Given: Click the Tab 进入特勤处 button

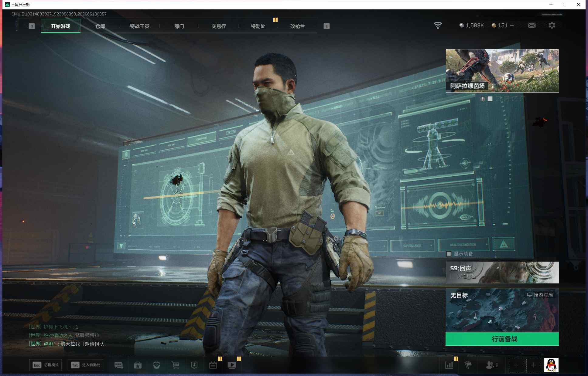Looking at the screenshot, I should tap(86, 365).
